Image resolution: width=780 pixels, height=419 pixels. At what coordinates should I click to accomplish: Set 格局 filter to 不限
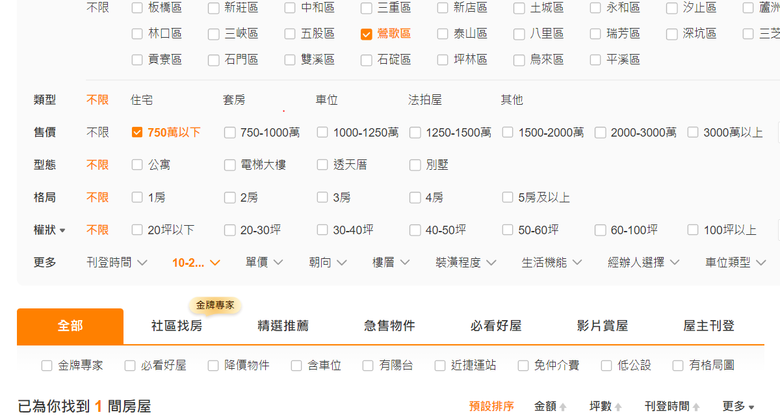tap(98, 198)
